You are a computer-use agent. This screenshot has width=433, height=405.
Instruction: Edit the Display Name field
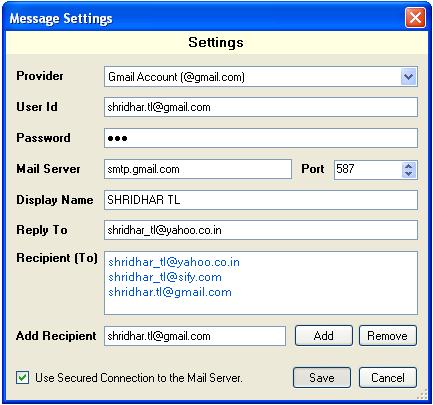[x=261, y=200]
